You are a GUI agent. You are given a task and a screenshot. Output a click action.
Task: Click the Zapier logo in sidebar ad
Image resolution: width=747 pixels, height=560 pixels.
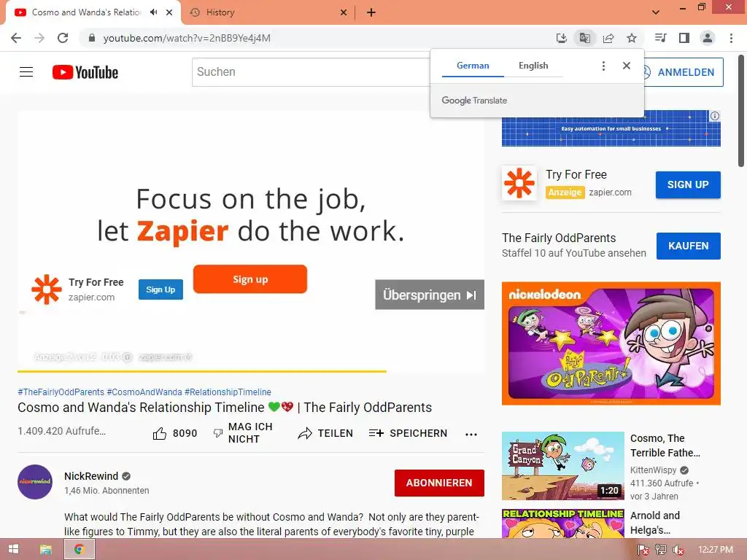519,183
